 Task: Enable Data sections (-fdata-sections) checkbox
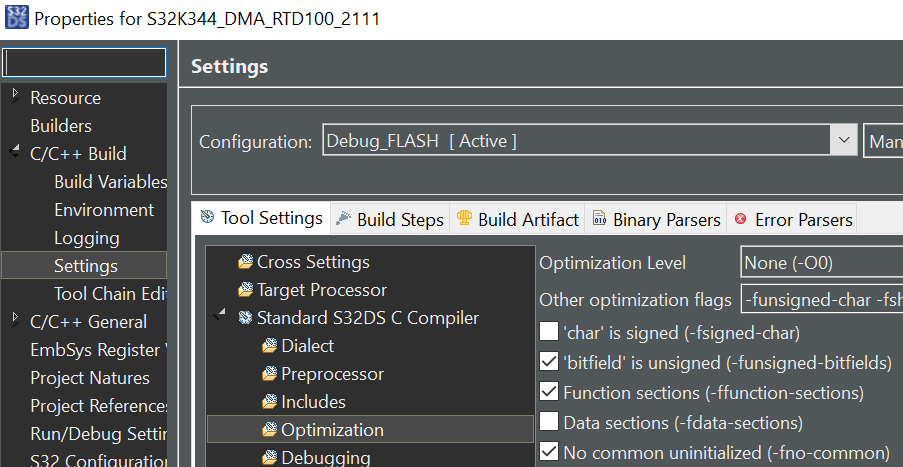tap(549, 422)
